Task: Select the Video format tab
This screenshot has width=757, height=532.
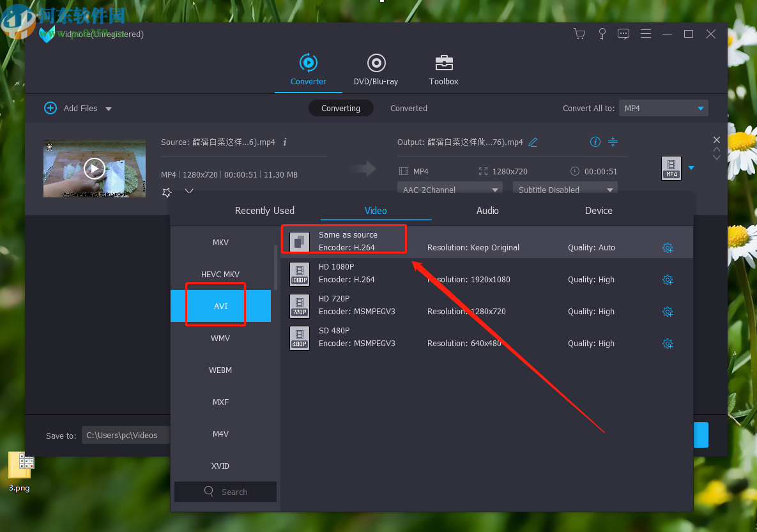Action: [376, 211]
